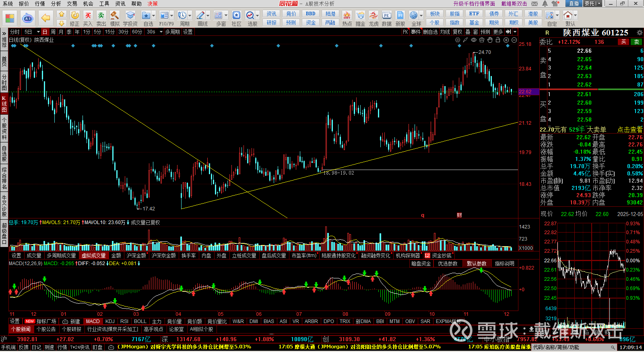The width and height of the screenshot is (644, 352).
Task: Expand the 5日 period dropdown arrow
Action: click(38, 32)
